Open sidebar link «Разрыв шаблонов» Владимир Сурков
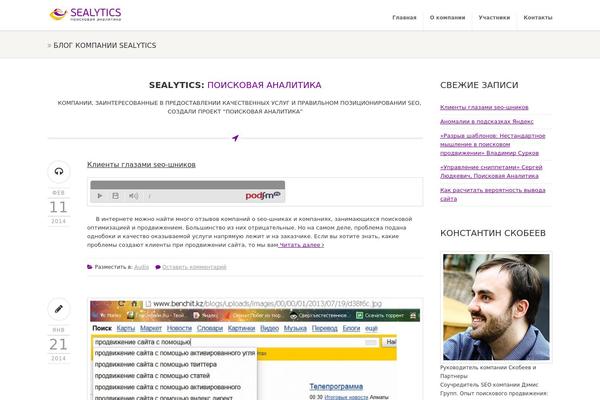 (492, 144)
